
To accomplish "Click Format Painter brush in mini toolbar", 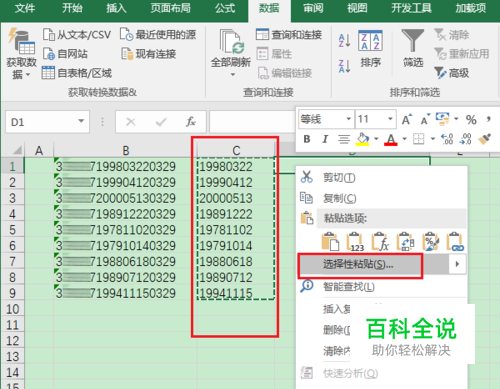I will click(x=484, y=139).
